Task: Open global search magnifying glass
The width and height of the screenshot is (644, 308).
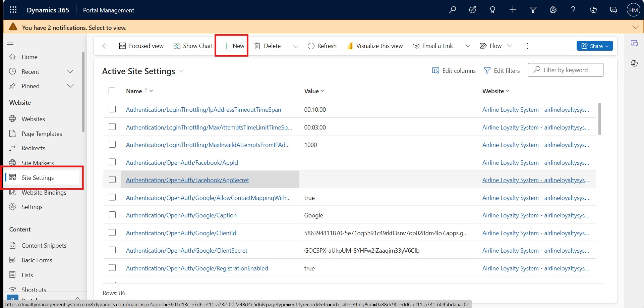Action: pos(452,10)
